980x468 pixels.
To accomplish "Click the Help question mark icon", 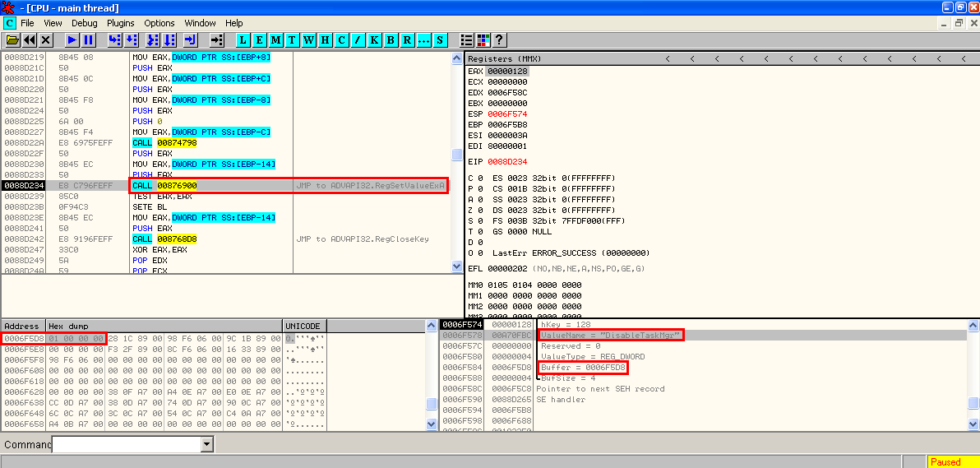I will (x=499, y=39).
